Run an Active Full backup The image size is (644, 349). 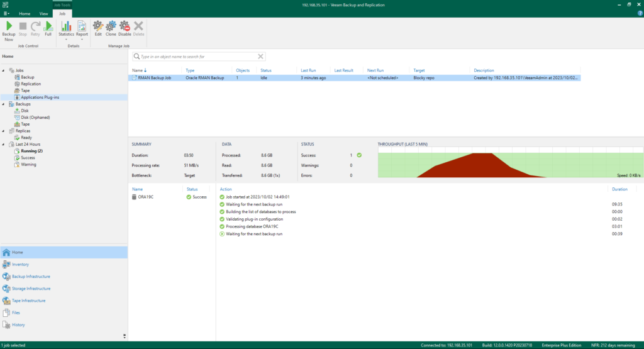[x=48, y=29]
